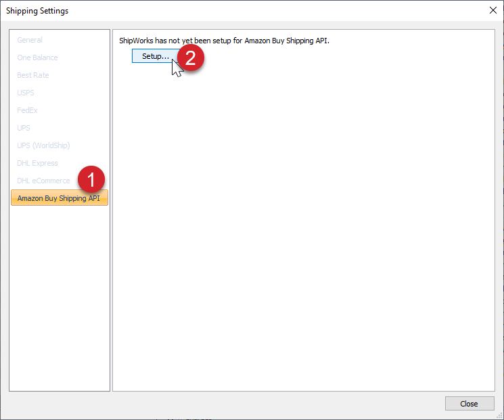The height and width of the screenshot is (420, 504).
Task: Click the Shipping Settings window title
Action: coord(37,11)
